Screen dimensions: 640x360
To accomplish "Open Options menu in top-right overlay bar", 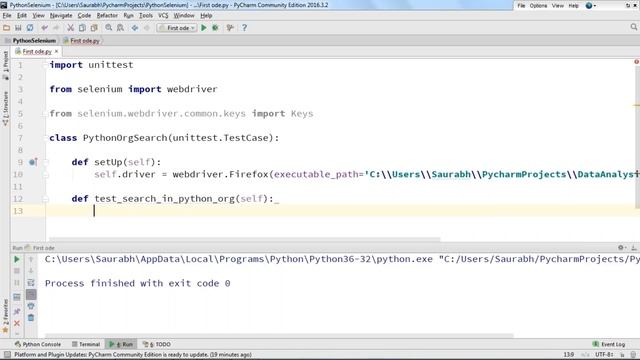I will pyautogui.click(x=538, y=5).
